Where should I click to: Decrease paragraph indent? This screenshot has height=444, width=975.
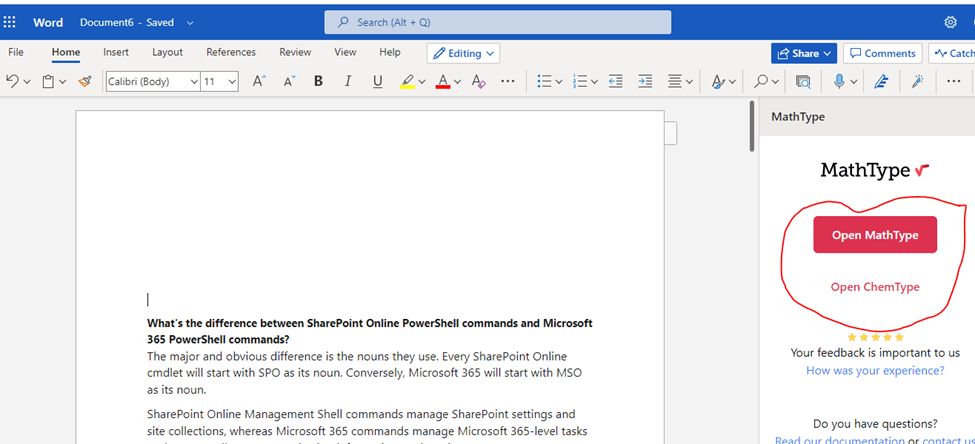(x=616, y=81)
